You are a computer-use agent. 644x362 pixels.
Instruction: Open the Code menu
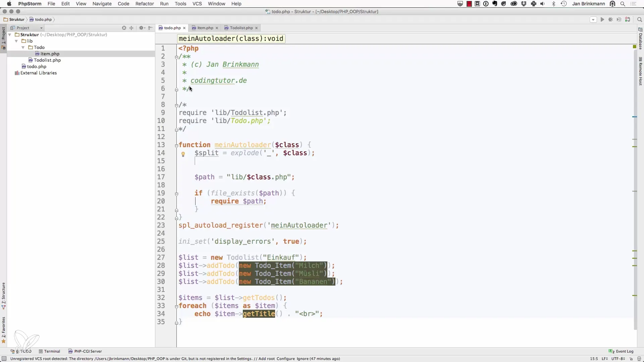click(x=123, y=4)
